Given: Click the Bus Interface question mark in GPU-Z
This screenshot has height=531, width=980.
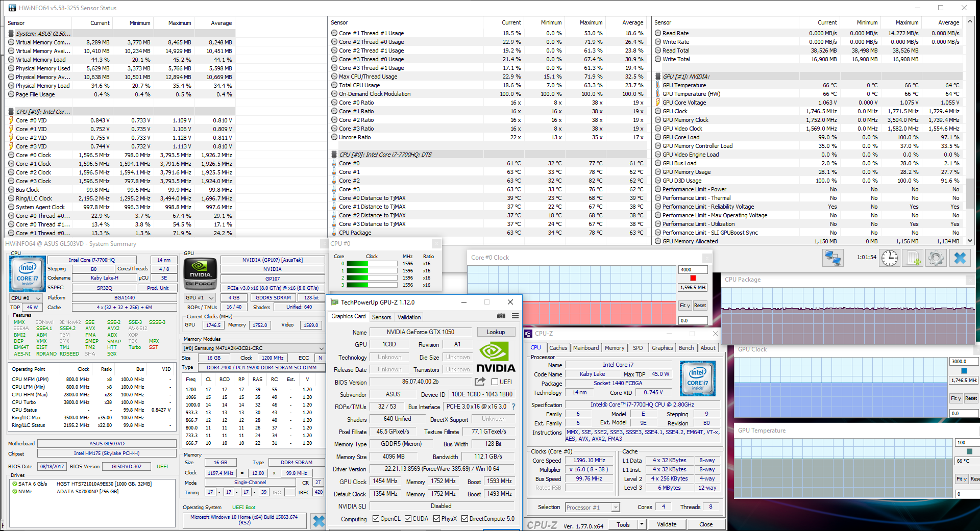Looking at the screenshot, I should point(513,407).
